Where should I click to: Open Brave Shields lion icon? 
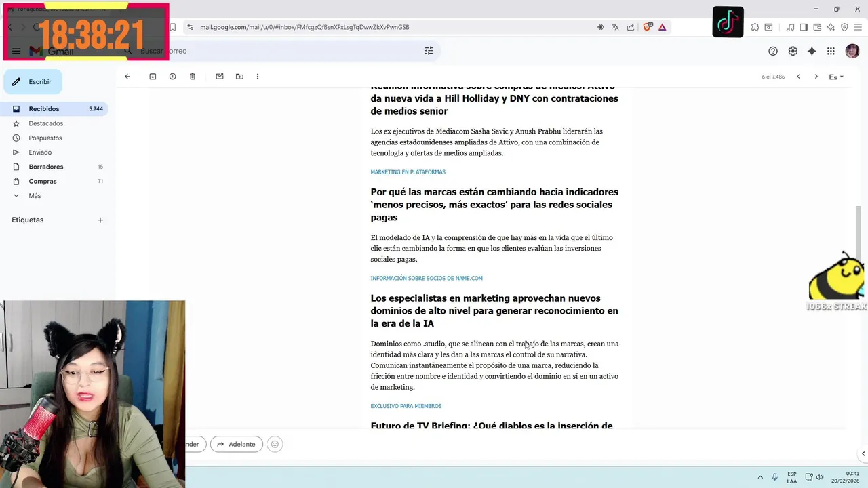(647, 27)
